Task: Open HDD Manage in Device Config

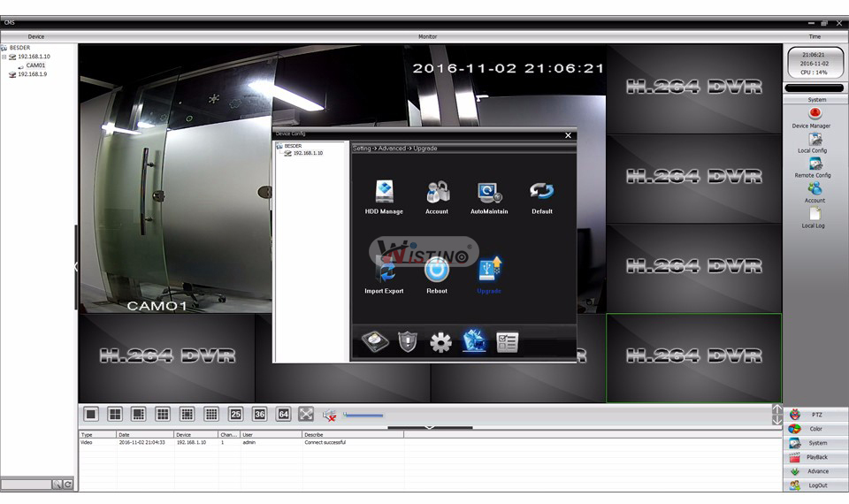Action: click(x=384, y=192)
